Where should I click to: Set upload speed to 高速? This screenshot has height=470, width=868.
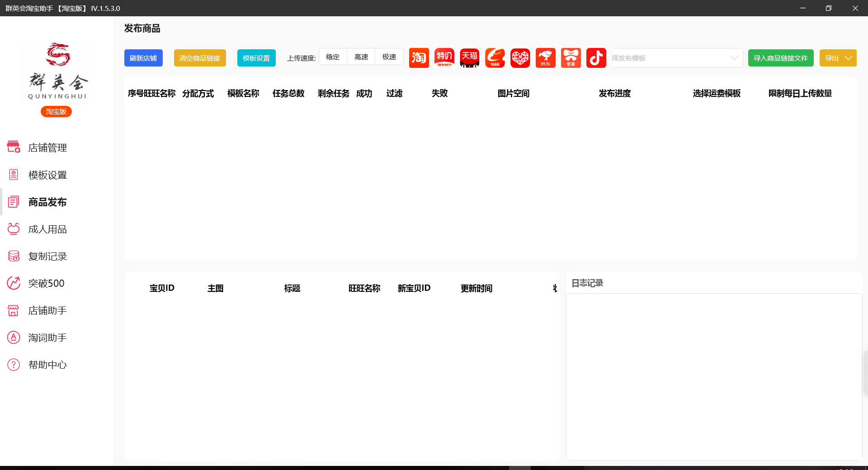click(x=361, y=57)
